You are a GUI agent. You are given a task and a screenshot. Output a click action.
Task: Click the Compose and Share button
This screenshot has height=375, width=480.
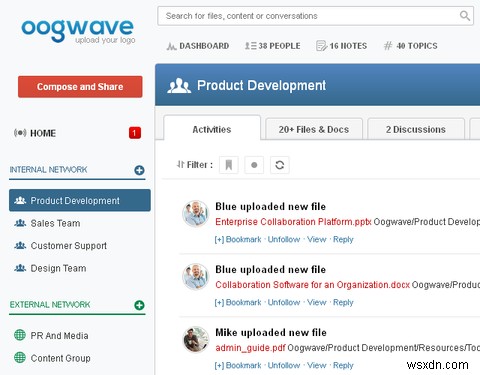80,87
